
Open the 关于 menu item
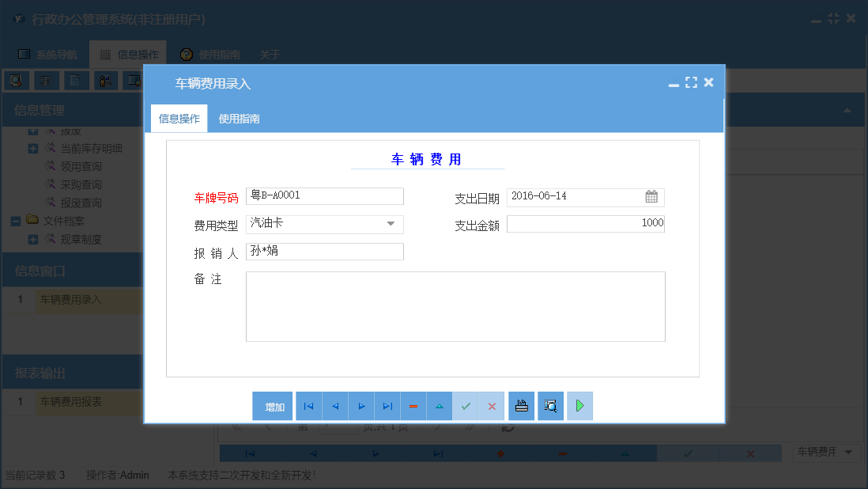(270, 54)
